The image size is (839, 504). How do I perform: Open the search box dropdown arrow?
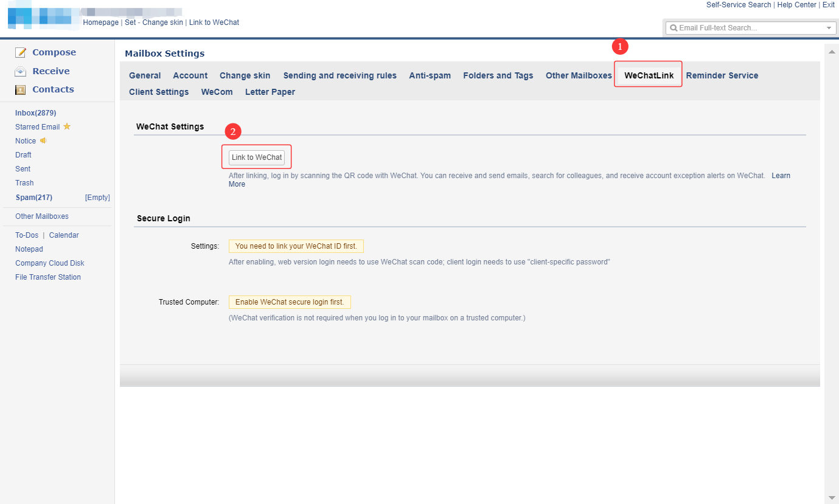point(829,28)
